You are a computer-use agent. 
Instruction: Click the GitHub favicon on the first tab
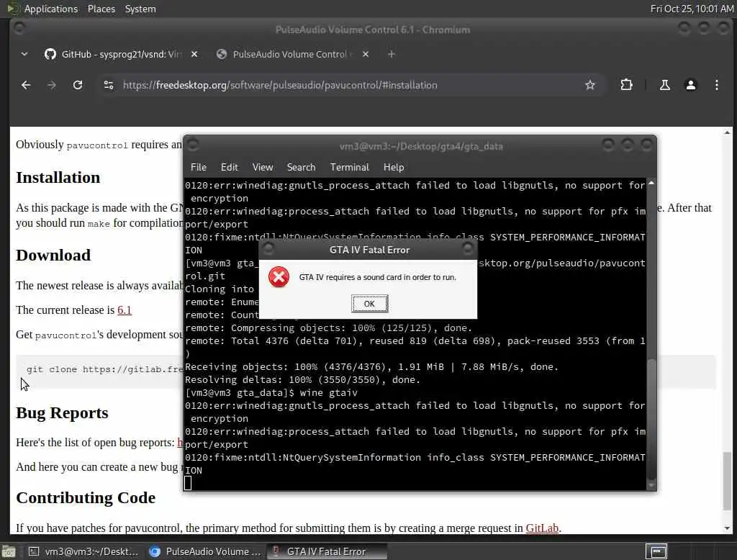[50, 54]
